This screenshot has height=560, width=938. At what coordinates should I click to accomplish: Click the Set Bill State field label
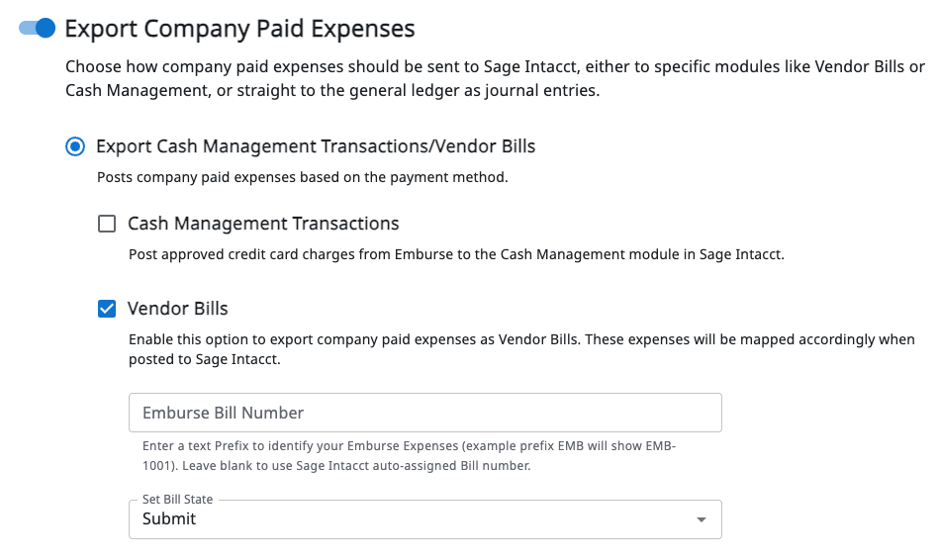coord(177,500)
